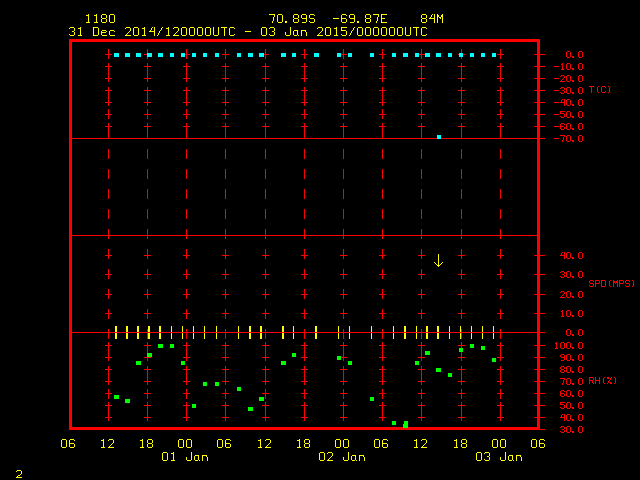Click the latitude 70.89S text
The image size is (640, 480).
pyautogui.click(x=291, y=19)
